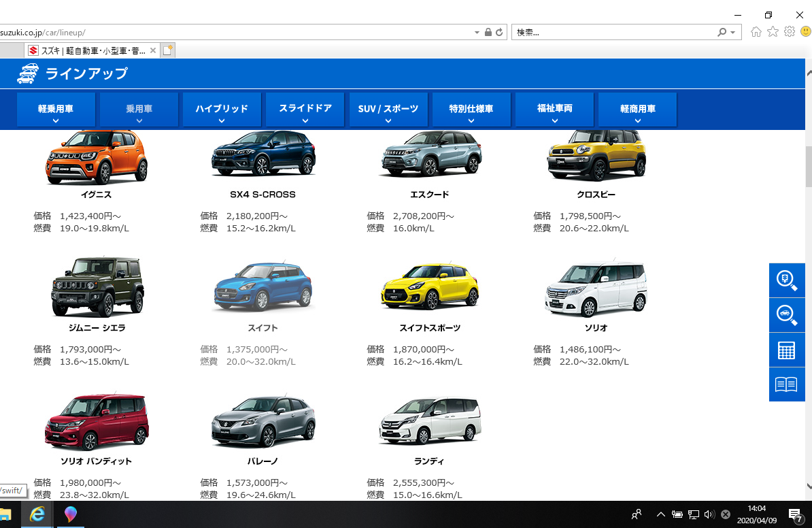Close the スズキ browser tab
Viewport: 812px width, 528px height.
153,50
